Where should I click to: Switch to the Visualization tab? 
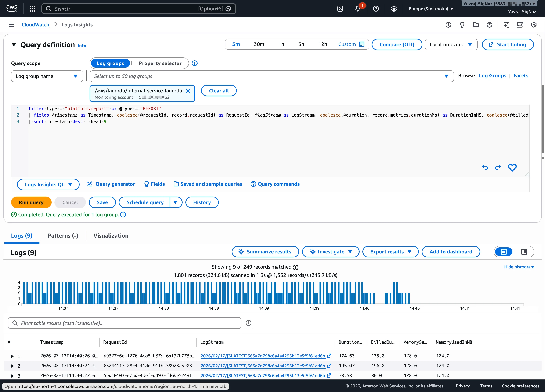[111, 236]
